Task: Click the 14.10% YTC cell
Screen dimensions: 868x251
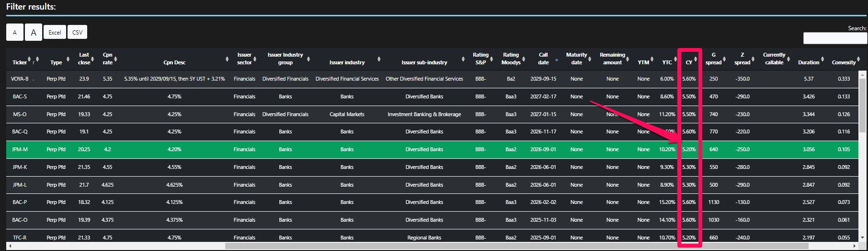Action: (667, 220)
